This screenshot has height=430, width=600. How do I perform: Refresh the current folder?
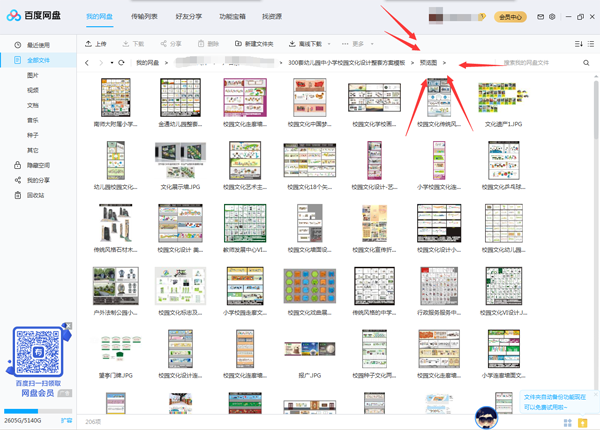click(x=121, y=63)
